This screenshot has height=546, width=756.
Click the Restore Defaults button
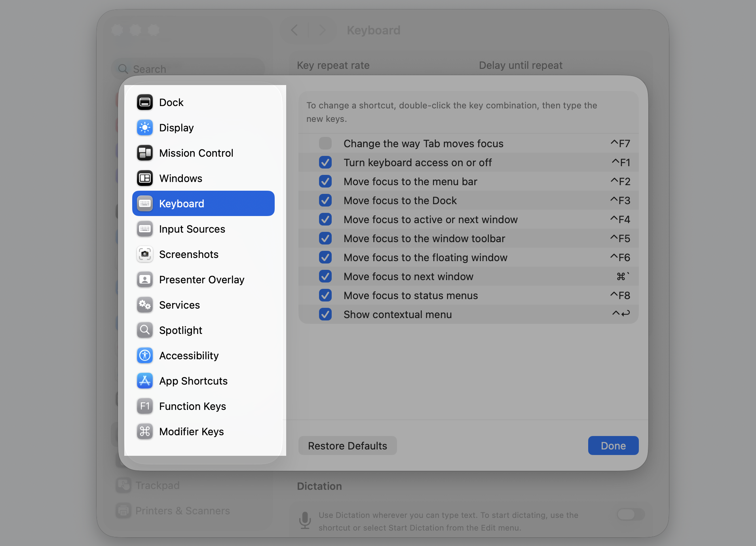(x=348, y=446)
